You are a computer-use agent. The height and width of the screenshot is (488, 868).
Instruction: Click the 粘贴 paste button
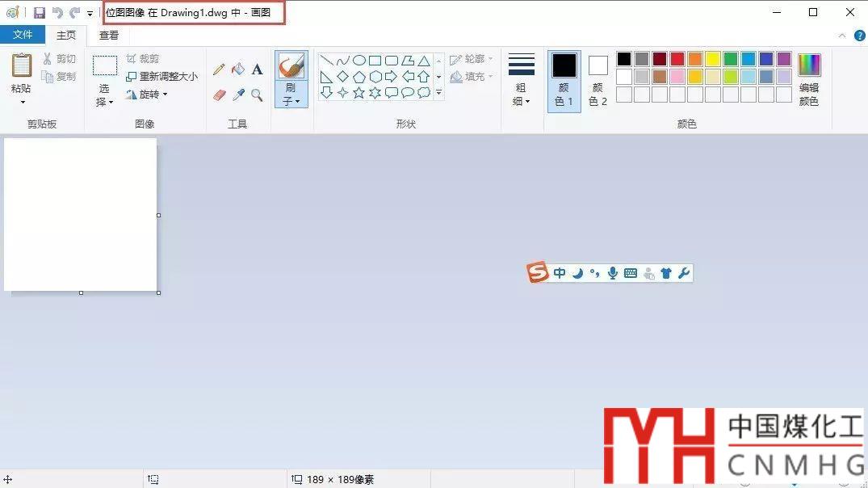pyautogui.click(x=22, y=73)
